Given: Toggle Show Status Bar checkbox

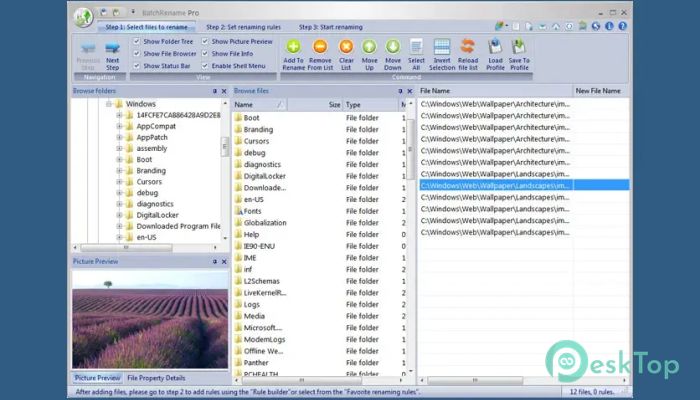Looking at the screenshot, I should (x=137, y=66).
